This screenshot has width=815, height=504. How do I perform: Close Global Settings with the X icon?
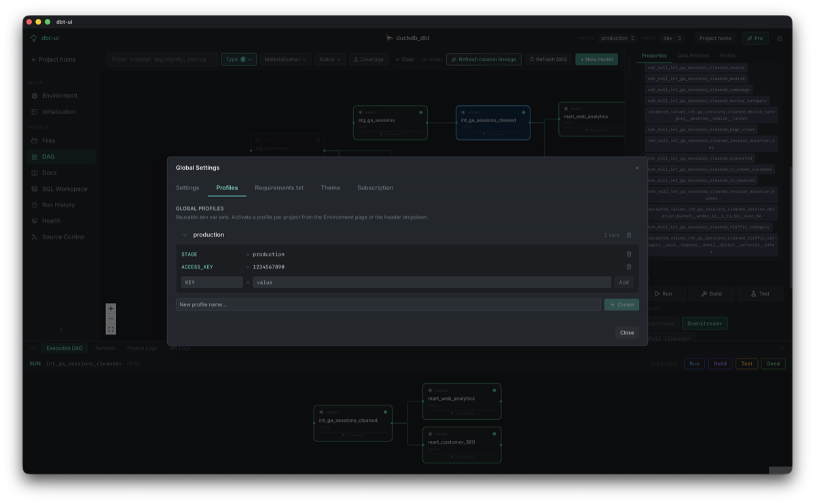tap(637, 168)
